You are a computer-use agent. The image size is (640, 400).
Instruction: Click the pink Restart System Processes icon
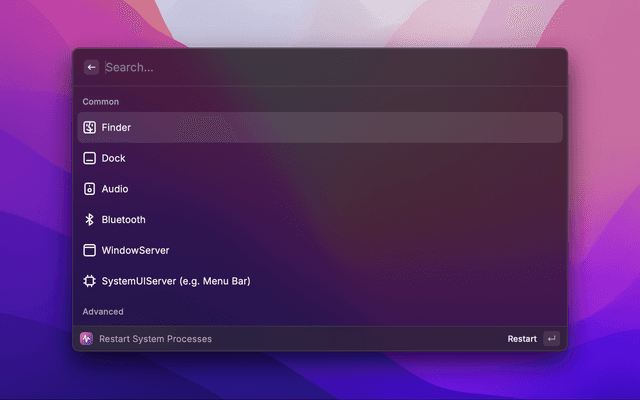(x=86, y=339)
